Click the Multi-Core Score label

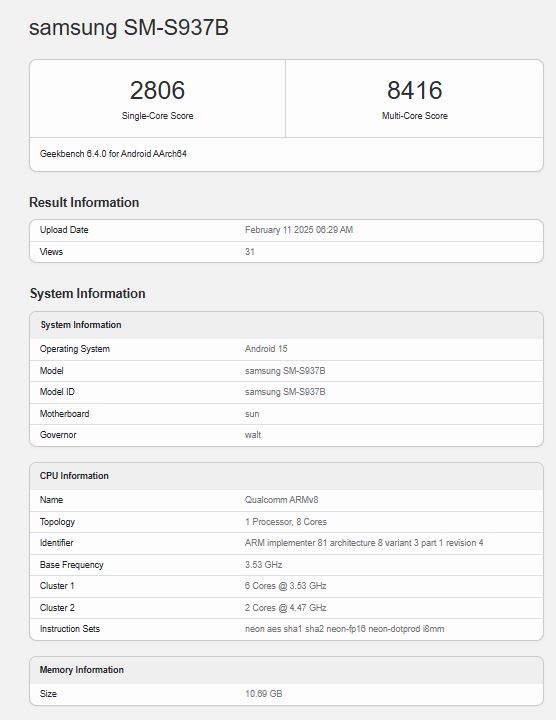415,116
